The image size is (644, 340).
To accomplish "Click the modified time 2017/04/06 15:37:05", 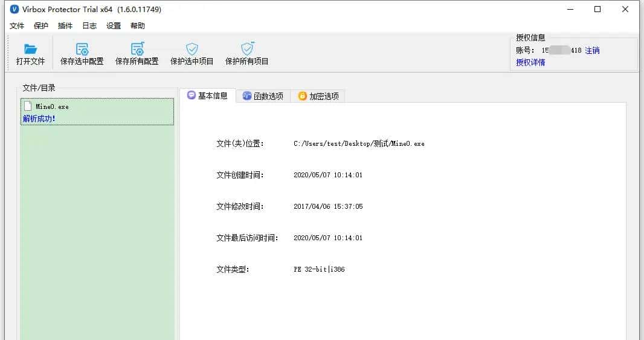I will pyautogui.click(x=328, y=206).
